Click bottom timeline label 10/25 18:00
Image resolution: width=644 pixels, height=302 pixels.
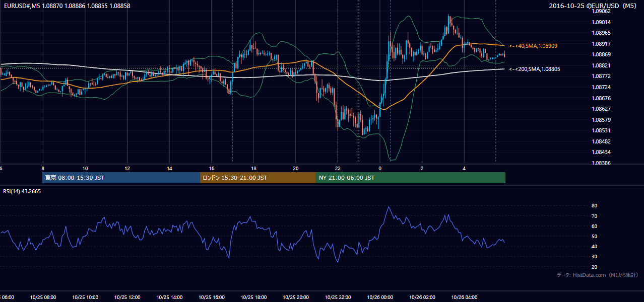pyautogui.click(x=253, y=297)
